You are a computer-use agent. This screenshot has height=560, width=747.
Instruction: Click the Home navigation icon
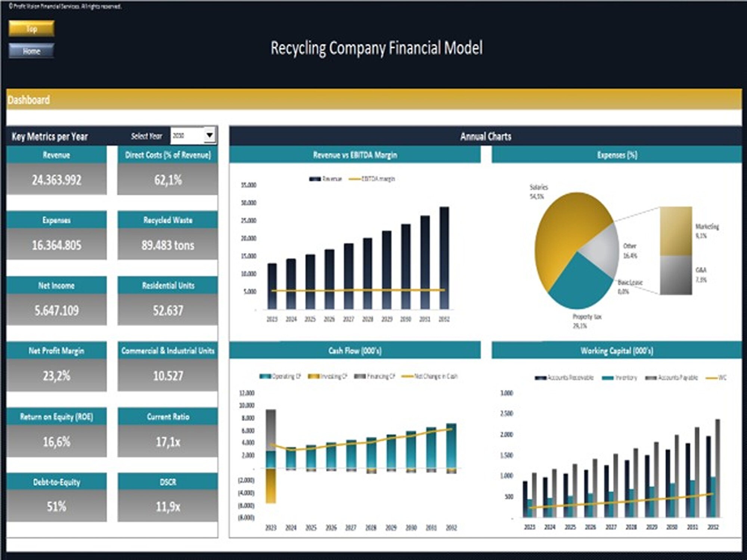coord(32,52)
